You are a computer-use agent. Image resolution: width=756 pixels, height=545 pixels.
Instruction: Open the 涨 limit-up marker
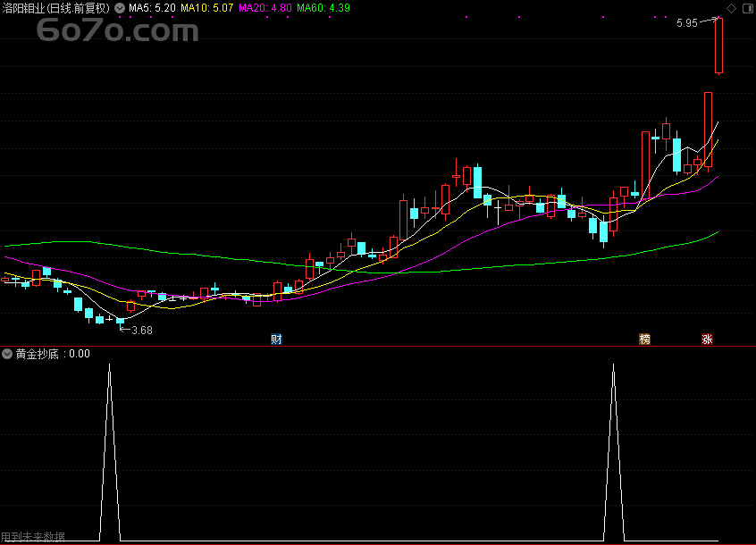[x=708, y=340]
